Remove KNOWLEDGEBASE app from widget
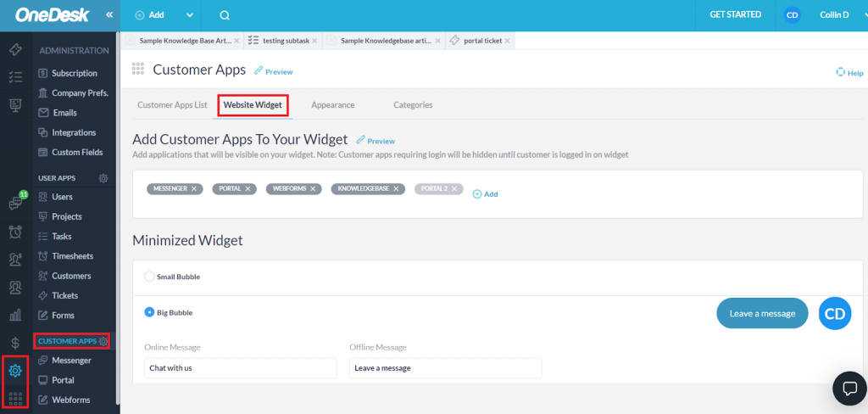The width and height of the screenshot is (868, 414). click(x=396, y=189)
